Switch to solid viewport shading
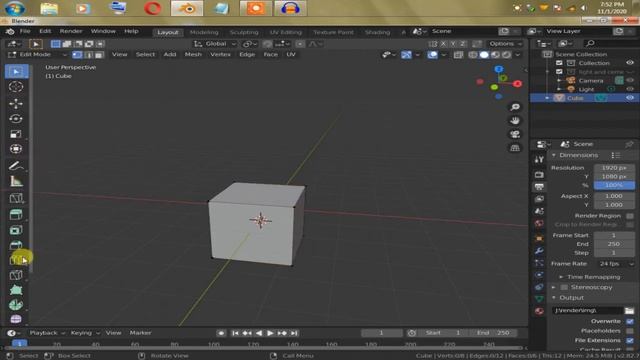The width and height of the screenshot is (640, 360). (484, 54)
